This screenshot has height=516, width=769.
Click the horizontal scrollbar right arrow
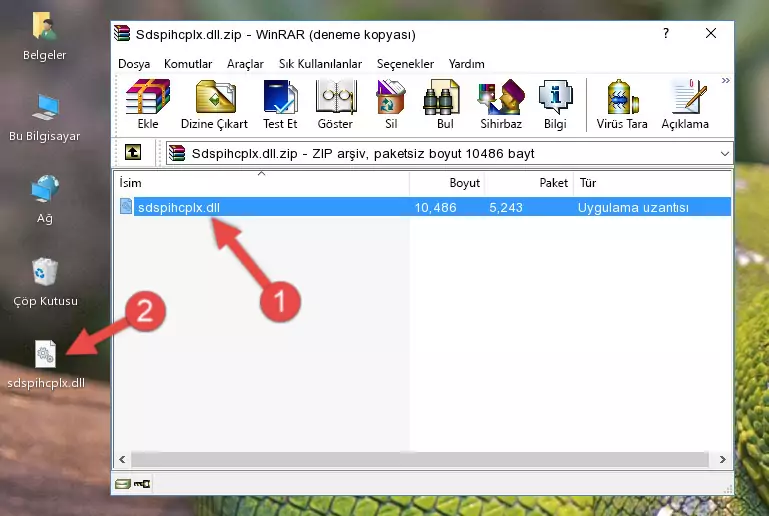[722, 460]
